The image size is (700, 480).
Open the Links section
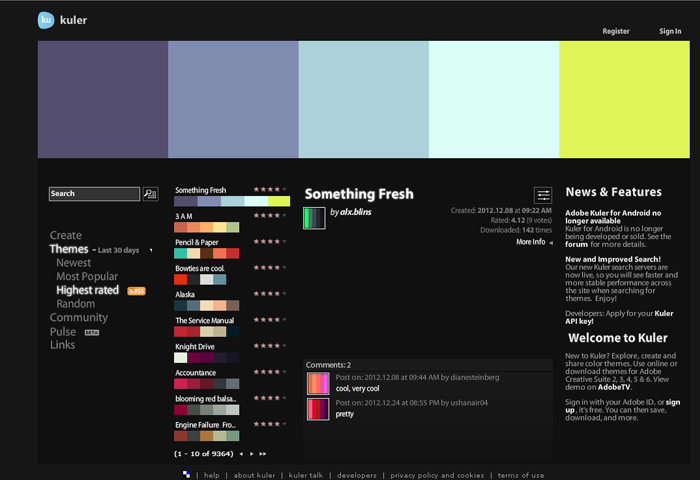[x=62, y=345]
